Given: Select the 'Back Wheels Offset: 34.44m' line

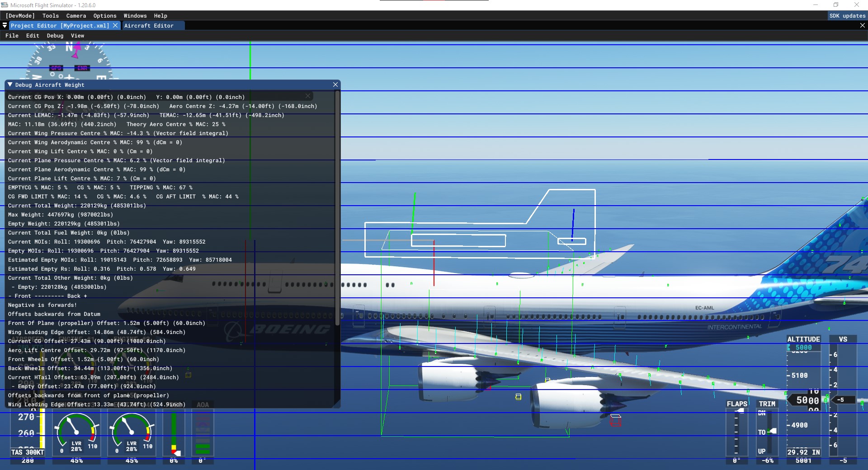Looking at the screenshot, I should (90, 368).
